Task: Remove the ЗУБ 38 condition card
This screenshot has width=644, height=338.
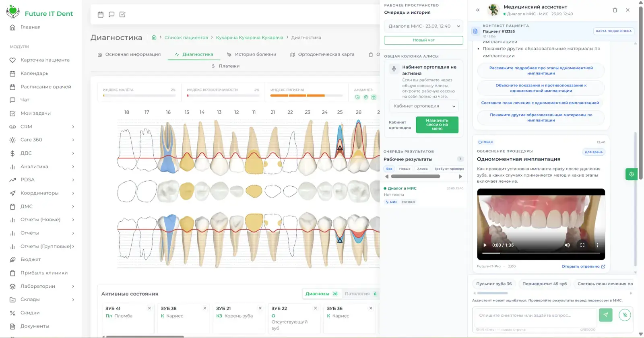Action: tap(204, 308)
